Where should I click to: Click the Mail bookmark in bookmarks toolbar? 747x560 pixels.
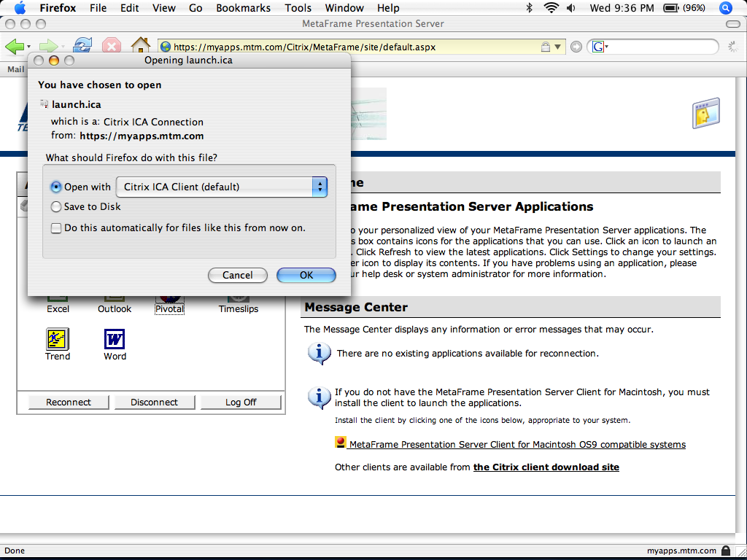[x=15, y=69]
